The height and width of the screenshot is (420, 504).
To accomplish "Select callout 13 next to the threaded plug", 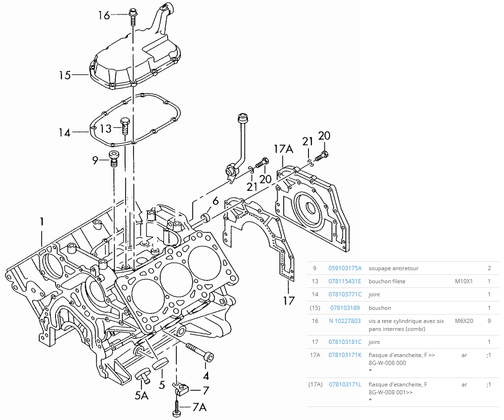I will [105, 128].
